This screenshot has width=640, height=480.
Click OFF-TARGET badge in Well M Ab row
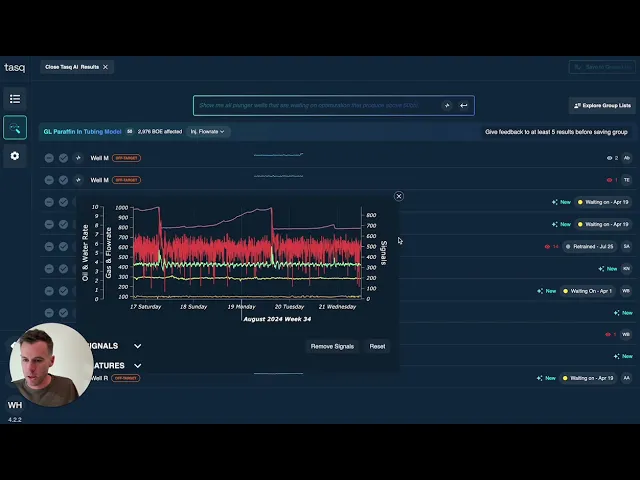click(x=127, y=158)
